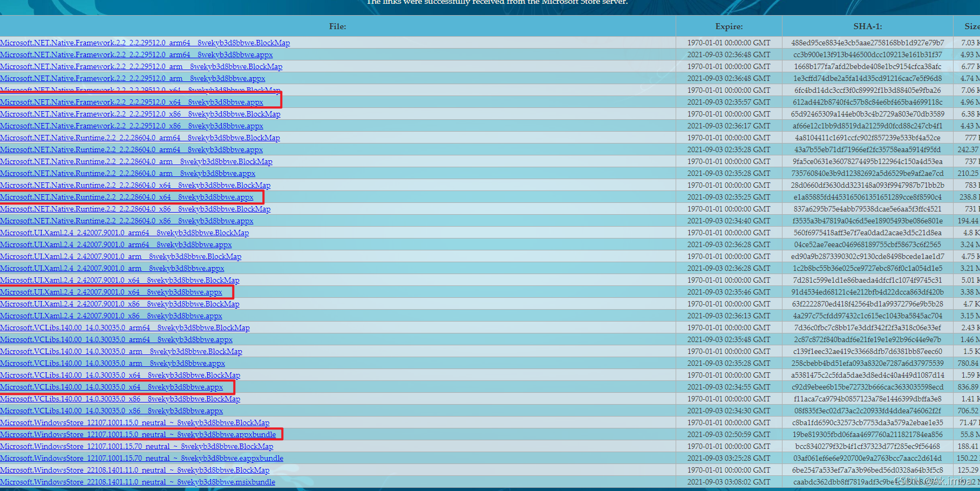This screenshot has height=491, width=980.
Task: Select SHA-1 hash starting e1a85885fd445316506
Action: 868,197
